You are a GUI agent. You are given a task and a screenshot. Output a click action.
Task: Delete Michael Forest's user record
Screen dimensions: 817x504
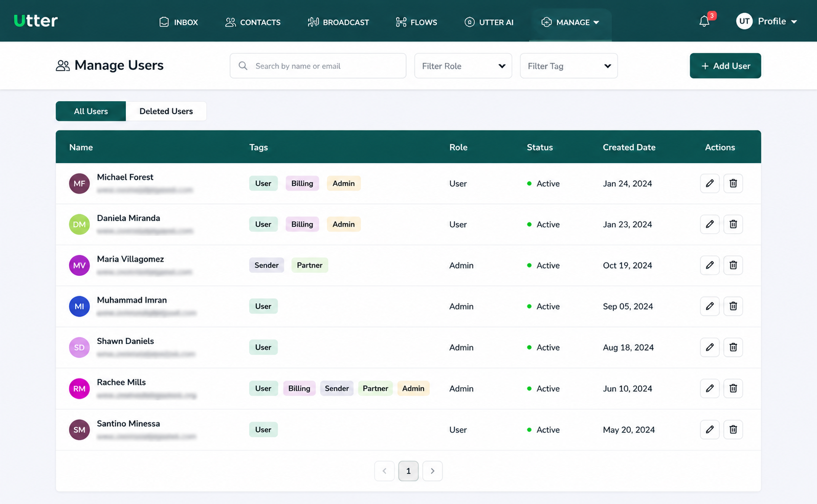click(x=733, y=183)
